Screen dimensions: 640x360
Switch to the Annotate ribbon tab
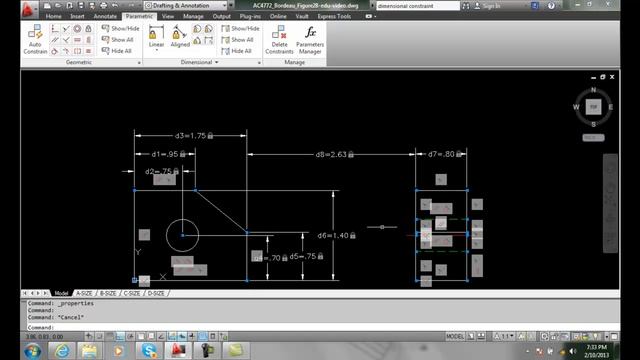tap(105, 16)
